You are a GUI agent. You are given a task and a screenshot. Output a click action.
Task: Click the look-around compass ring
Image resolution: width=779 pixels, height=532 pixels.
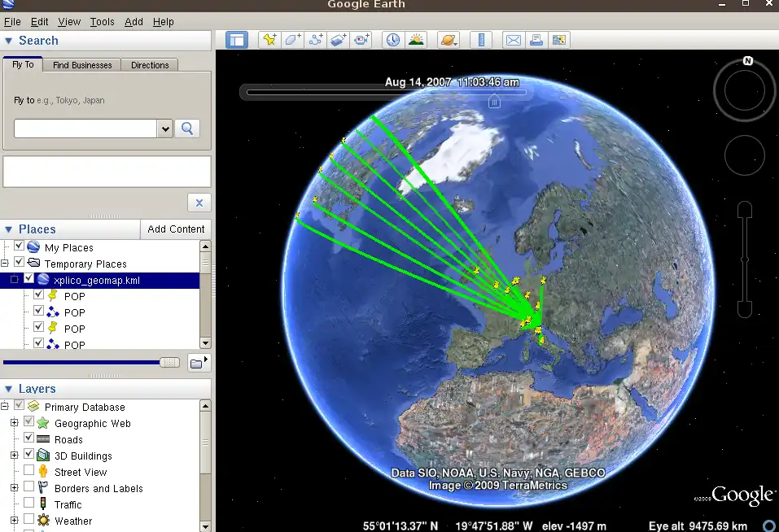[x=744, y=90]
